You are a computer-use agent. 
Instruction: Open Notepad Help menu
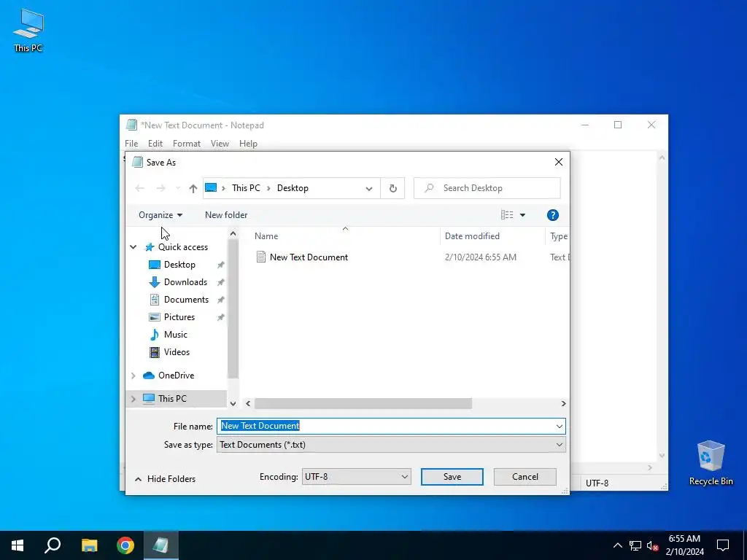point(248,144)
